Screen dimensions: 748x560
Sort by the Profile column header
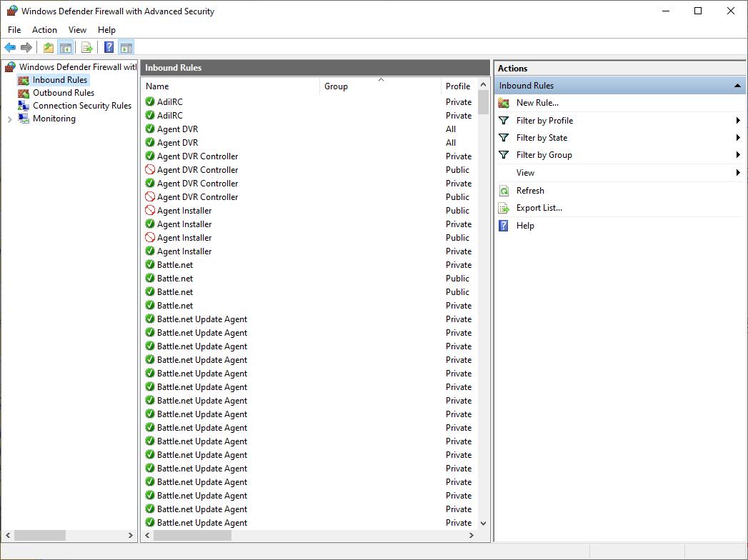(459, 86)
